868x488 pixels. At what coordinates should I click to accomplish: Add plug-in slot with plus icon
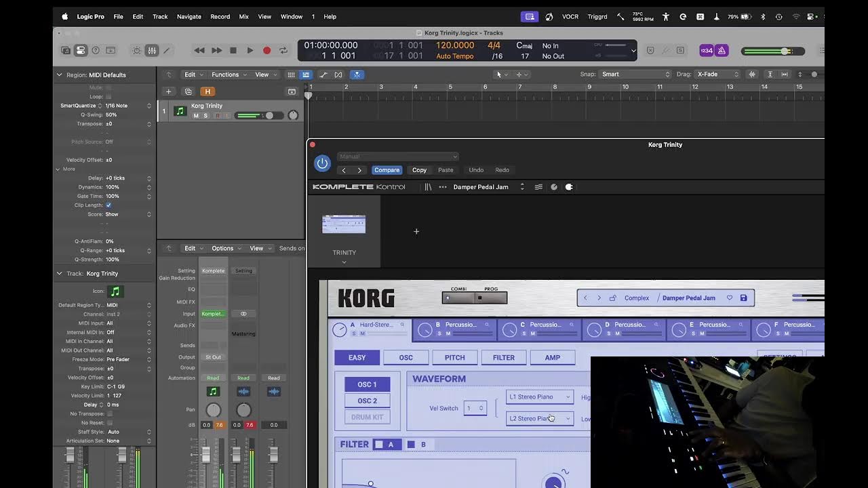[416, 232]
